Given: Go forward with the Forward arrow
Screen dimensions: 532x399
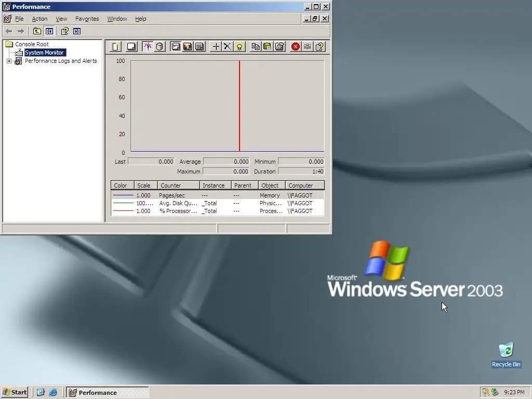Looking at the screenshot, I should (21, 31).
